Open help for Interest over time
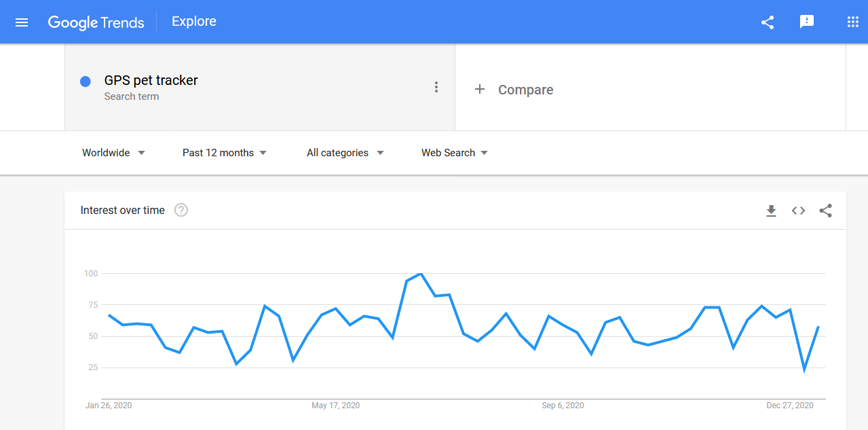The width and height of the screenshot is (868, 430). point(181,210)
